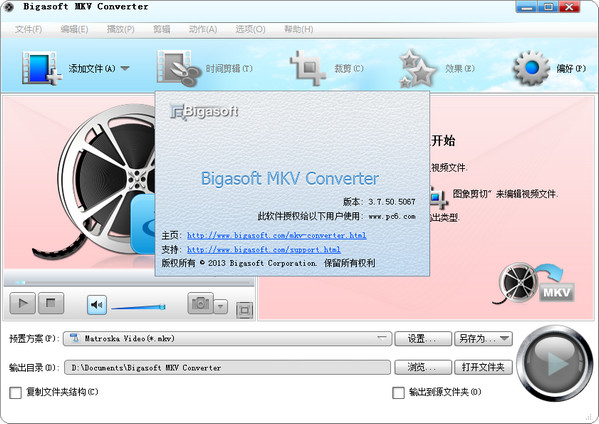Image resolution: width=599 pixels, height=424 pixels.
Task: Click the Bigasoft MKV Converter heading
Action: [290, 178]
